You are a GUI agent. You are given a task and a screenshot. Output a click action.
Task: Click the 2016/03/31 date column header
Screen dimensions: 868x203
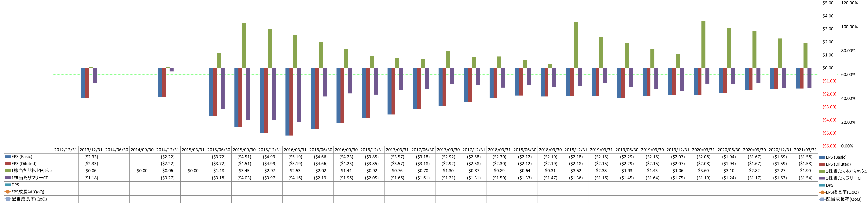click(295, 150)
